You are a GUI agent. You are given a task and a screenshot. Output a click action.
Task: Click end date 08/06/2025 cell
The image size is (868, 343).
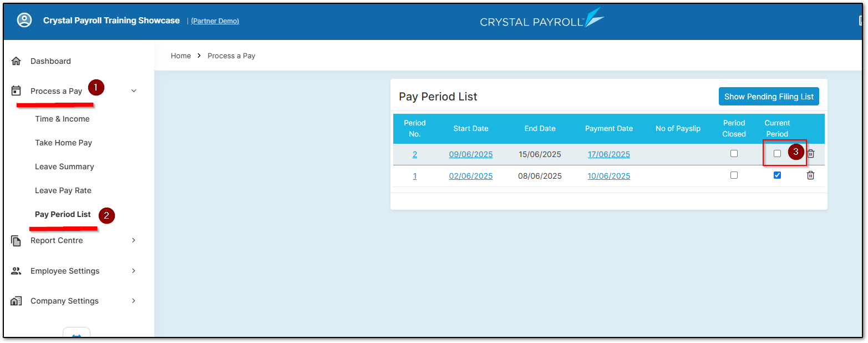tap(540, 176)
